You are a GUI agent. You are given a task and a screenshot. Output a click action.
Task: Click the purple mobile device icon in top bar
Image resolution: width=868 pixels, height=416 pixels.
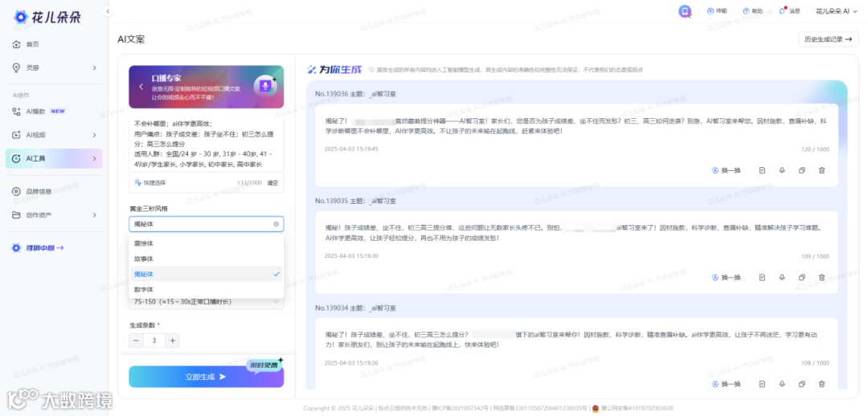click(686, 11)
